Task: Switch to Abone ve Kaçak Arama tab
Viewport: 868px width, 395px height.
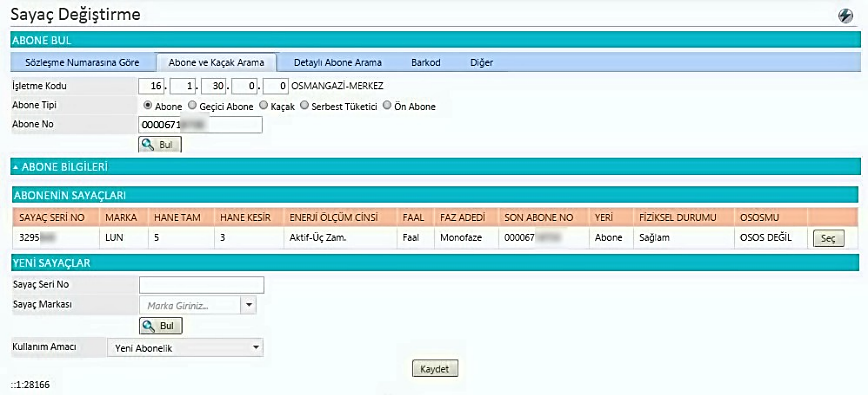Action: click(216, 63)
